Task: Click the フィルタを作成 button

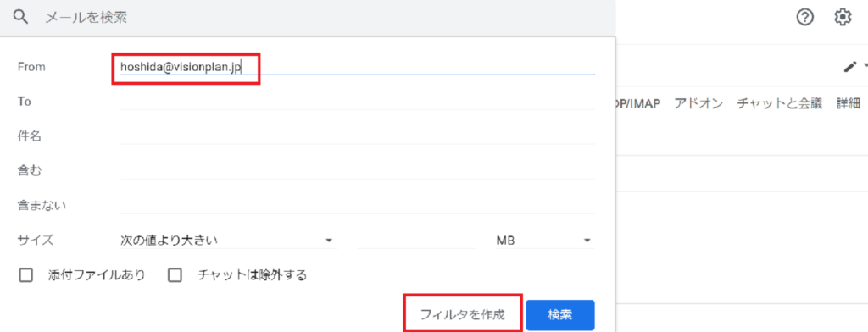Action: (x=463, y=315)
